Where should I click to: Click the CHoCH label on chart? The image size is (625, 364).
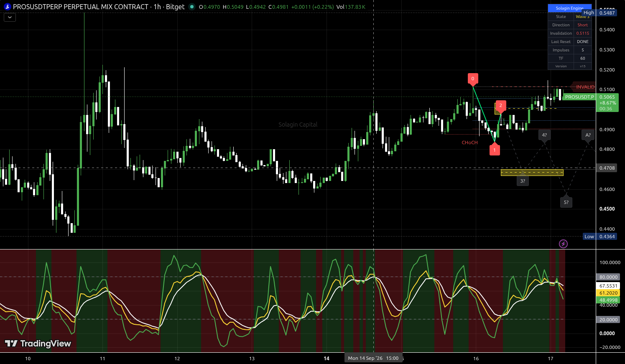pyautogui.click(x=469, y=143)
